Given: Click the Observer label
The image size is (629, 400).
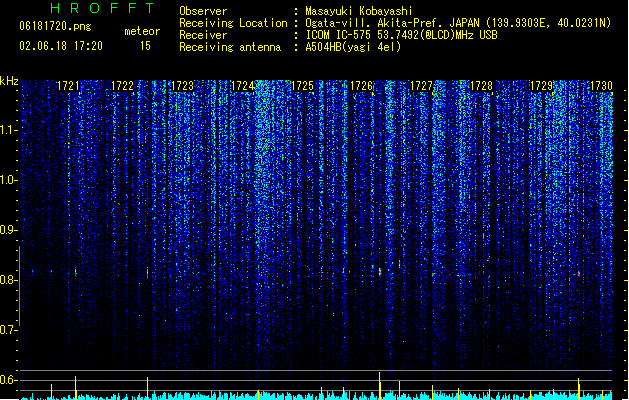Looking at the screenshot, I should tap(203, 11).
